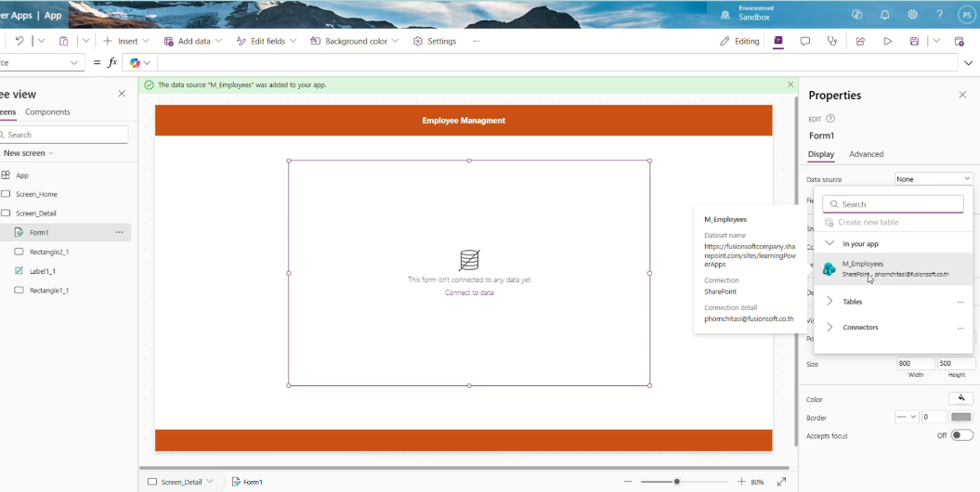Switch to the Advanced tab
The image size is (980, 492).
click(867, 154)
